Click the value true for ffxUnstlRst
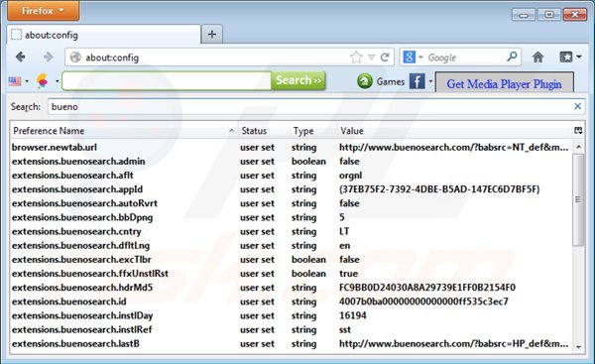 point(348,274)
